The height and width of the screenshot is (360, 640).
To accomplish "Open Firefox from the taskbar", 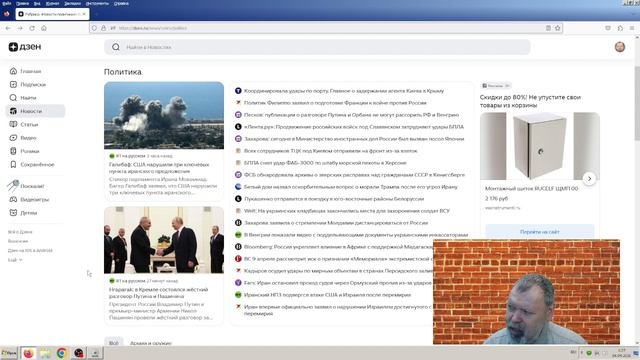I will [x=28, y=353].
